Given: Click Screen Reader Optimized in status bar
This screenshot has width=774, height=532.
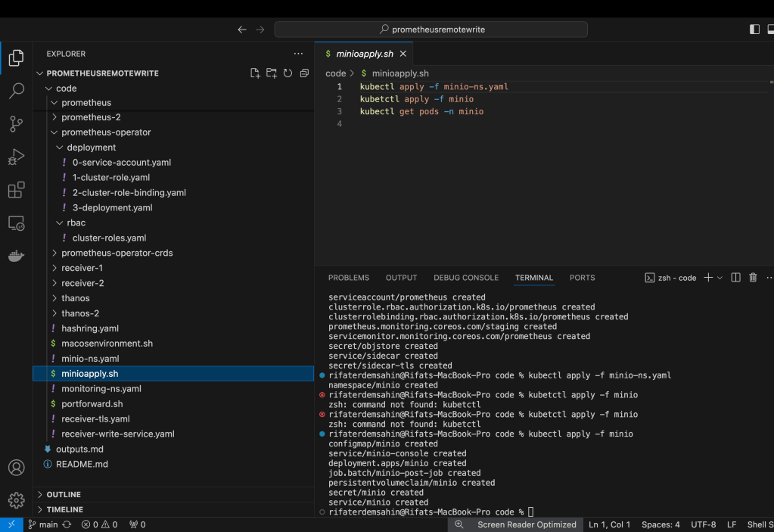Looking at the screenshot, I should [527, 524].
